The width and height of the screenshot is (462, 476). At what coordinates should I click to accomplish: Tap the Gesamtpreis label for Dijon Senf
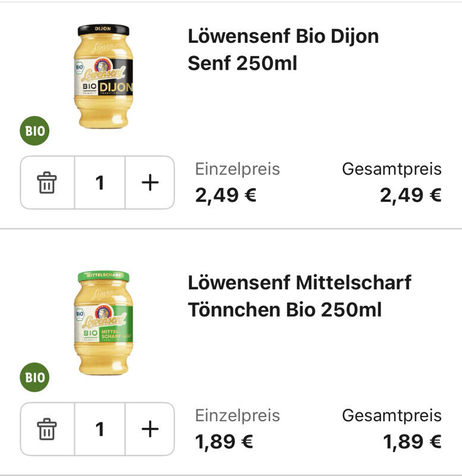coord(392,170)
